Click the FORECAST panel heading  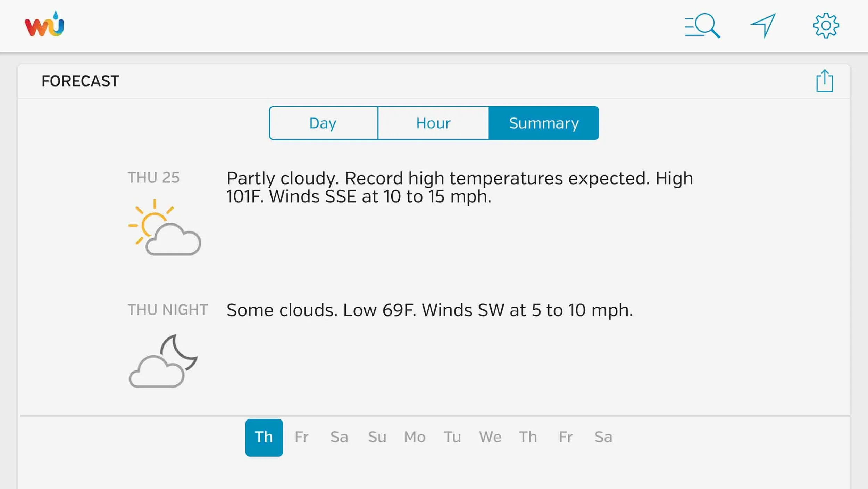80,81
